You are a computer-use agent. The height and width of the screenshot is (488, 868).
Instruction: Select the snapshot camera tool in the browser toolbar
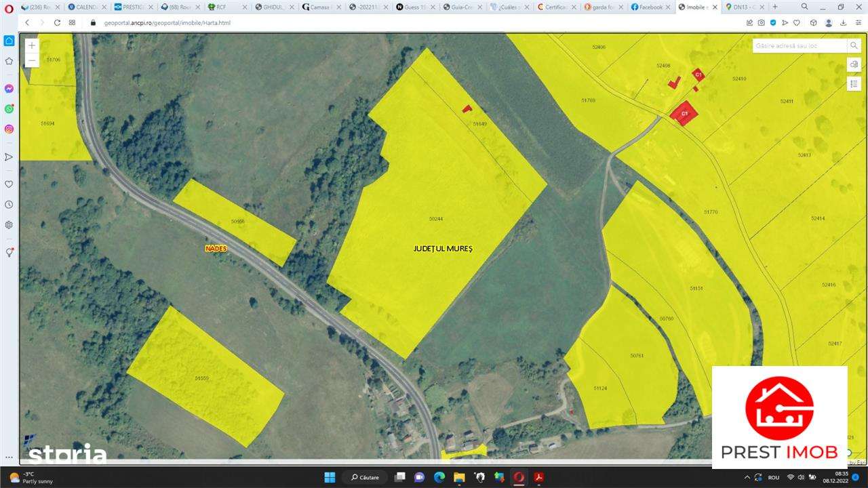pyautogui.click(x=761, y=22)
